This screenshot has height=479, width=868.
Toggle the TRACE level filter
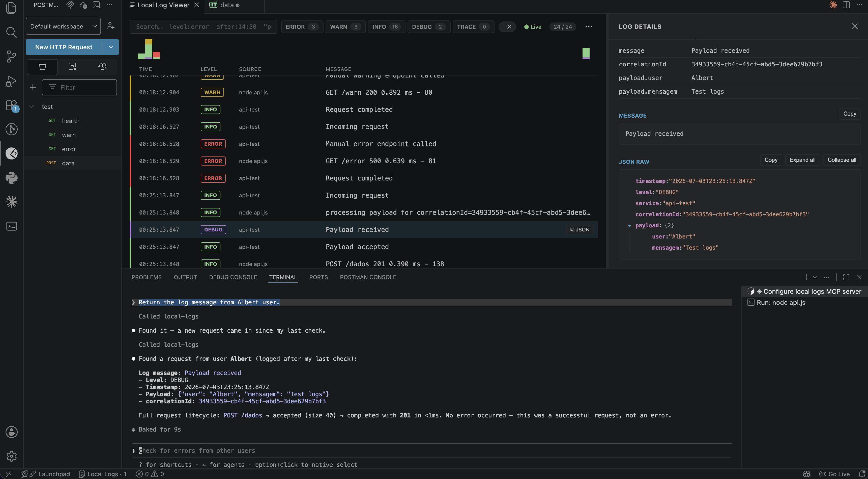(473, 27)
